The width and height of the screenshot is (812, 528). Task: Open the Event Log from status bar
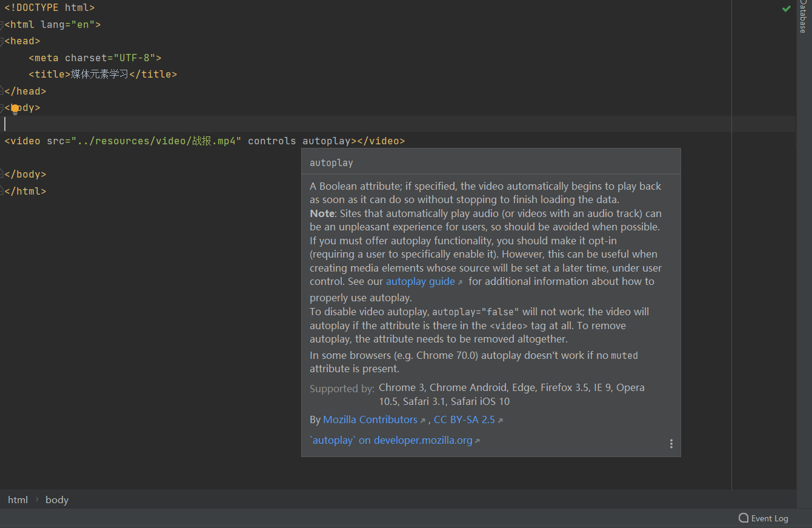click(x=764, y=518)
